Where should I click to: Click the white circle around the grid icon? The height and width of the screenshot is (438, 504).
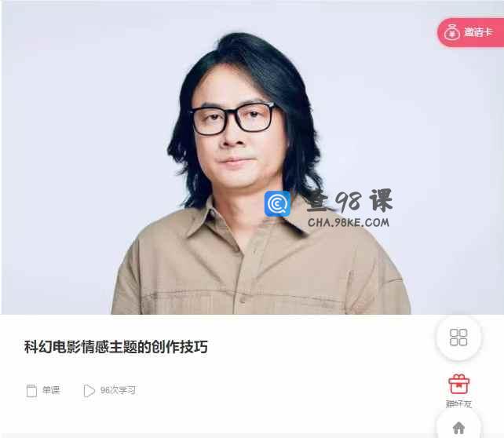point(458,337)
